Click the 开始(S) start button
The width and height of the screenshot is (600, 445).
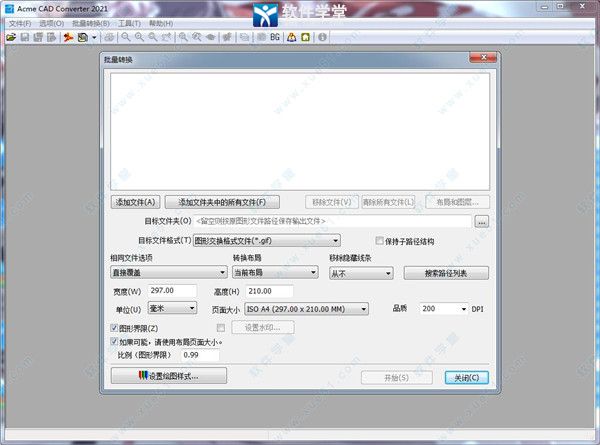[396, 378]
